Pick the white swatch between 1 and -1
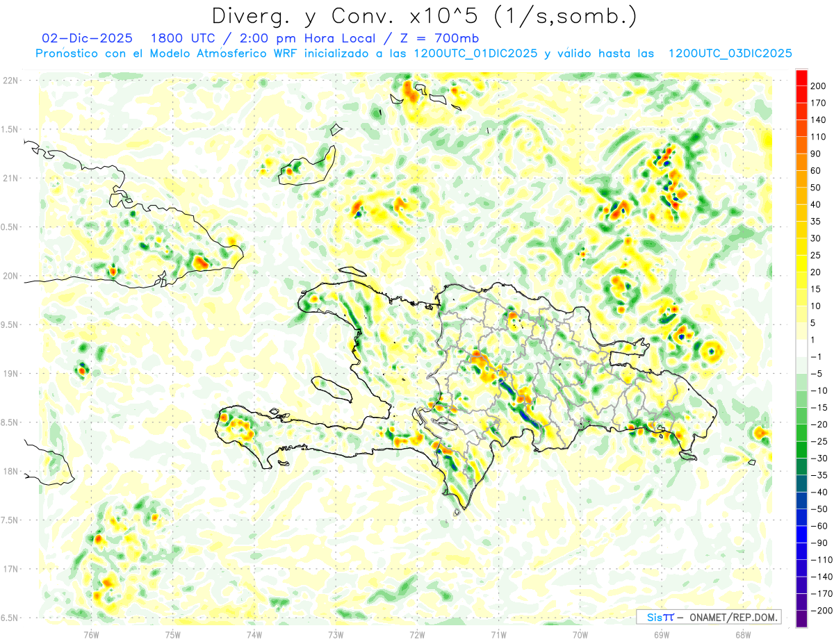Screen dimensions: 834x644 tap(801, 348)
